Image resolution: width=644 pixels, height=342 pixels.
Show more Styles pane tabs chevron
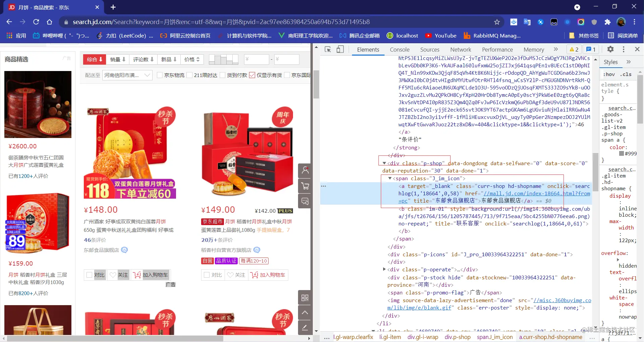[x=629, y=62]
